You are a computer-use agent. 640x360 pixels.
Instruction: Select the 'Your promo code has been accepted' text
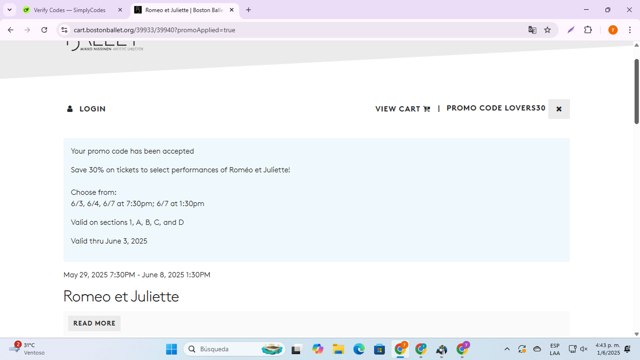tap(132, 151)
